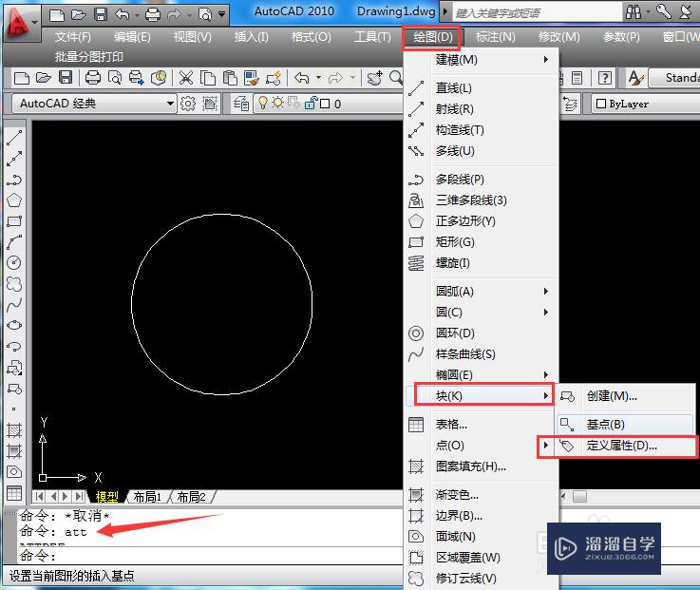
Task: Select the Table tool in left toolbar
Action: 14,493
